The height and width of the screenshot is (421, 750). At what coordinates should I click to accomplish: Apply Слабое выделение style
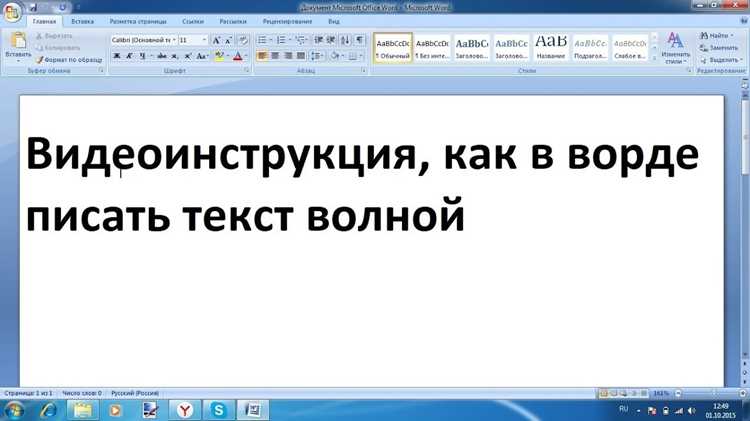630,48
